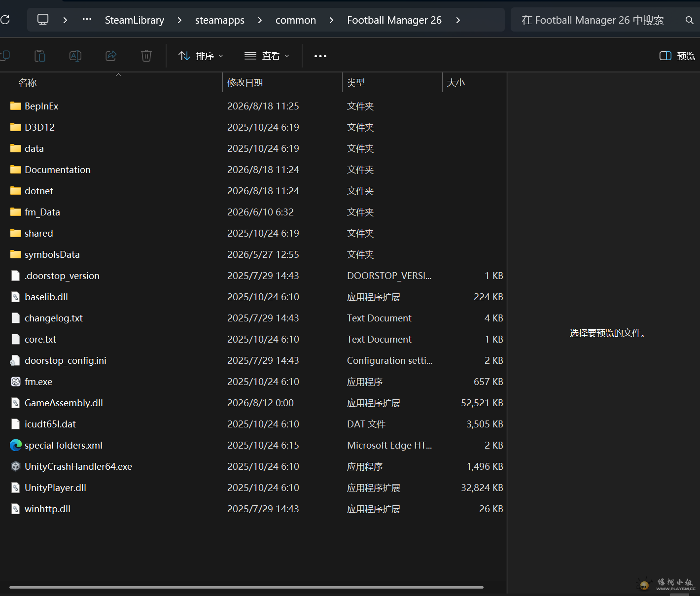Open the 排序 sort dropdown
Viewport: 700px width, 596px height.
coord(201,56)
